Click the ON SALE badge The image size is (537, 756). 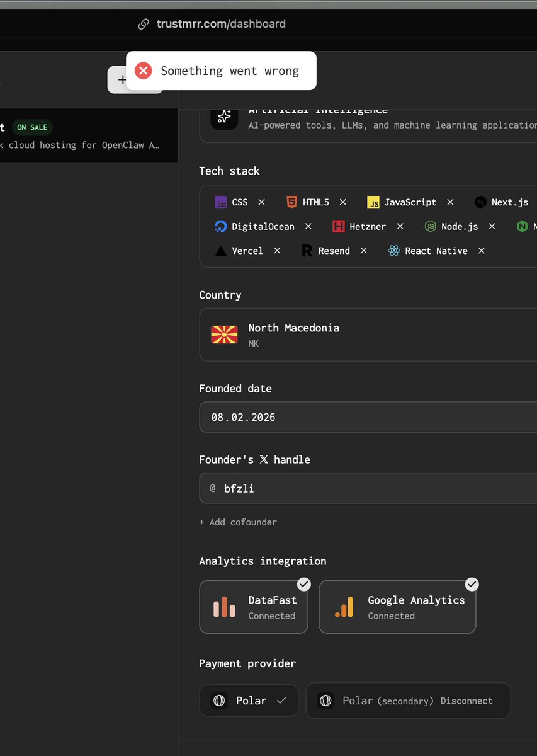(x=32, y=127)
